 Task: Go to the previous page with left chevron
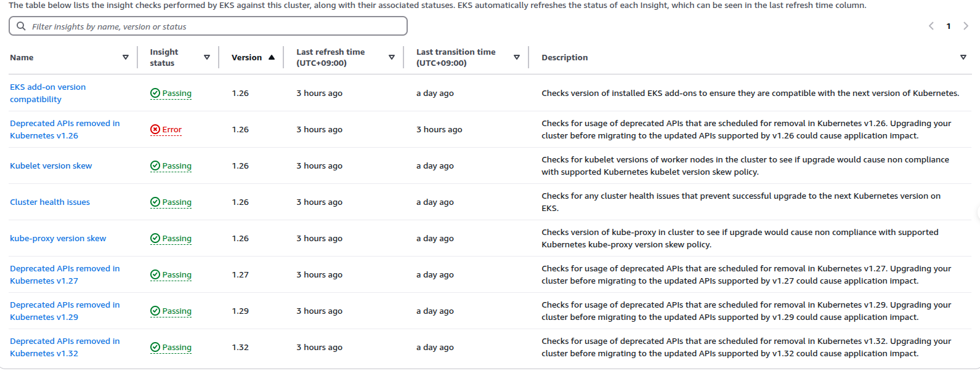click(x=931, y=26)
